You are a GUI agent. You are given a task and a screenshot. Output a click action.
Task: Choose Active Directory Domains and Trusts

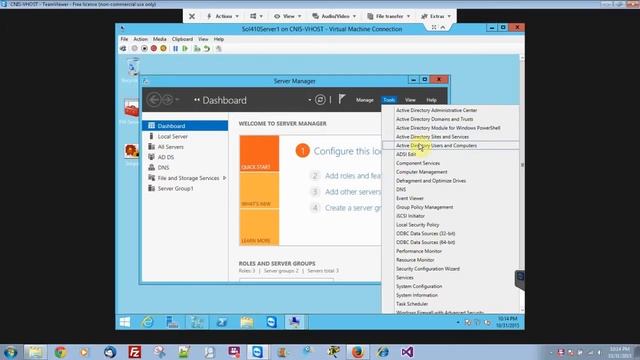pyautogui.click(x=434, y=119)
